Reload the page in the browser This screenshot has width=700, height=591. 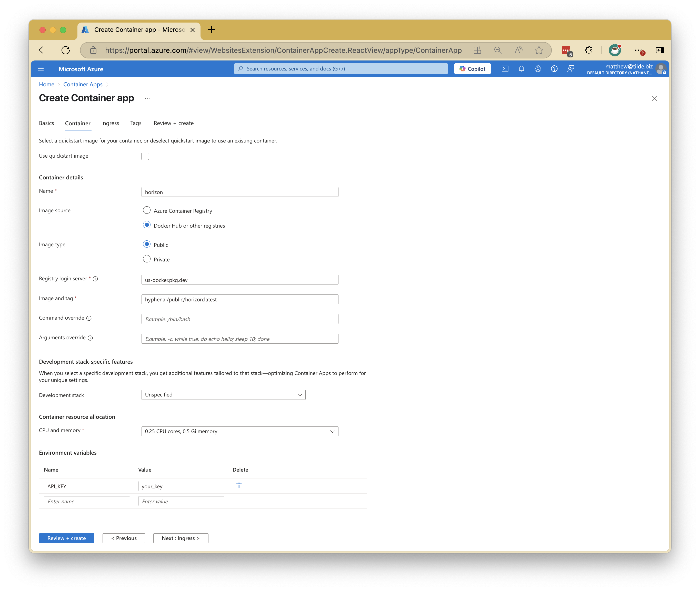66,50
